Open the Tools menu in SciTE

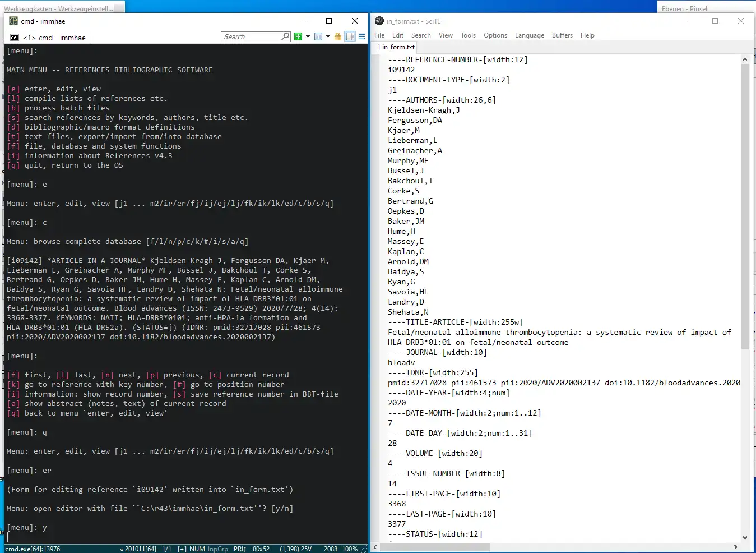pyautogui.click(x=468, y=35)
